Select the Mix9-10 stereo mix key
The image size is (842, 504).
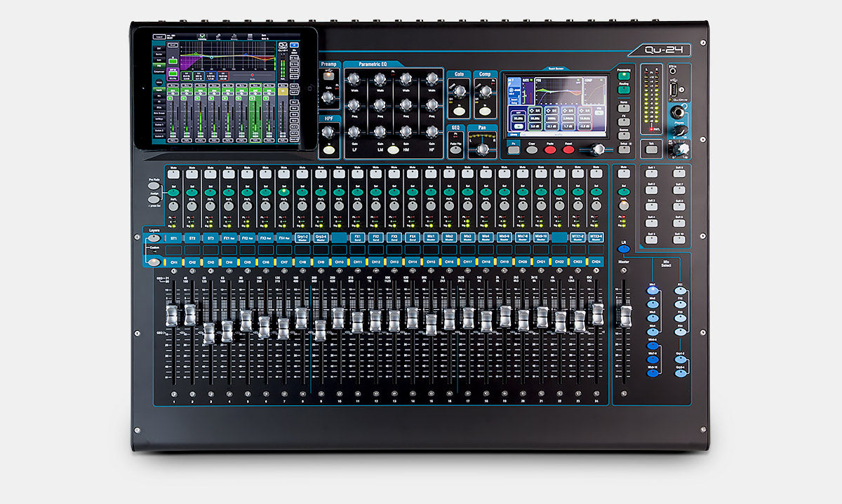pos(653,373)
